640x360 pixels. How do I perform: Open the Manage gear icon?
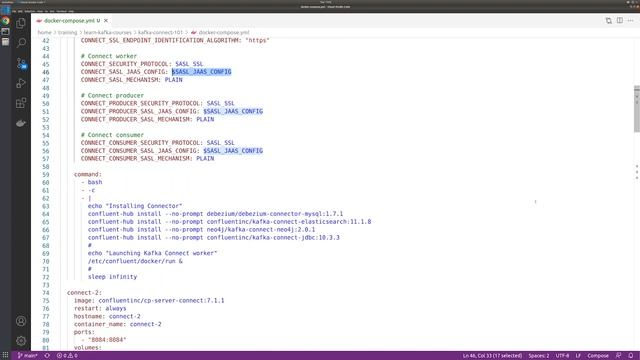(21, 341)
